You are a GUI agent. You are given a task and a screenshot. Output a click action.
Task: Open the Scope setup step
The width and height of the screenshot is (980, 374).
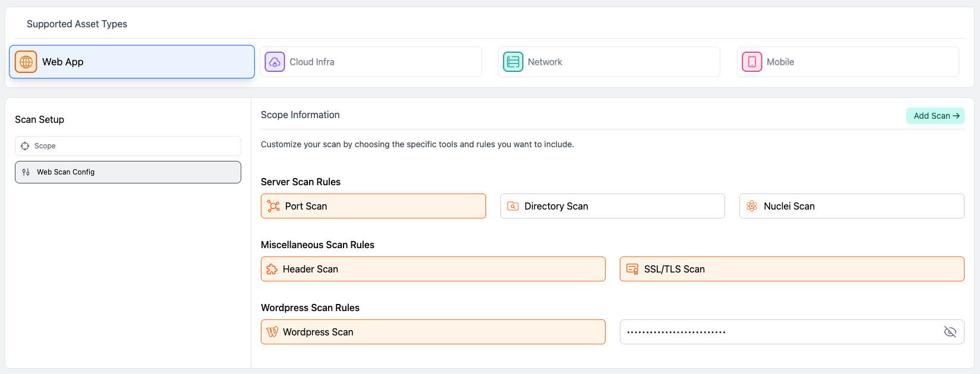(128, 146)
